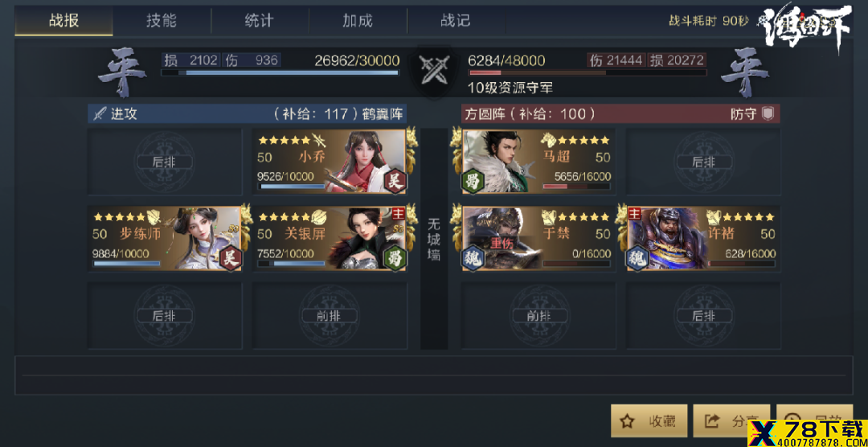The height and width of the screenshot is (447, 868).
Task: Click the sword icon beside 进攻
Action: (x=99, y=114)
